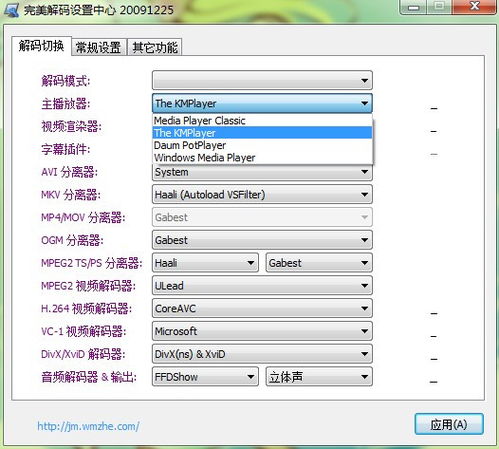Open the MKV 分离器 Haali dropdown

[262, 194]
